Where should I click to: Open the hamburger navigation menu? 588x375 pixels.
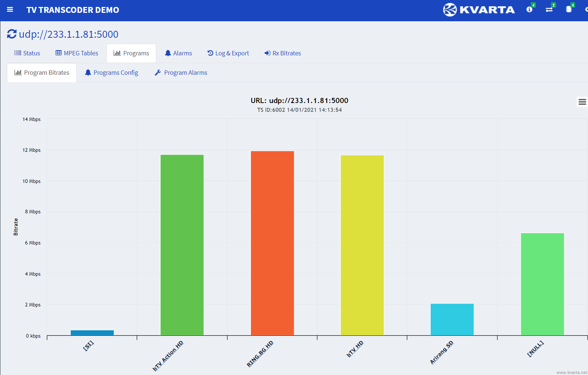click(x=10, y=10)
